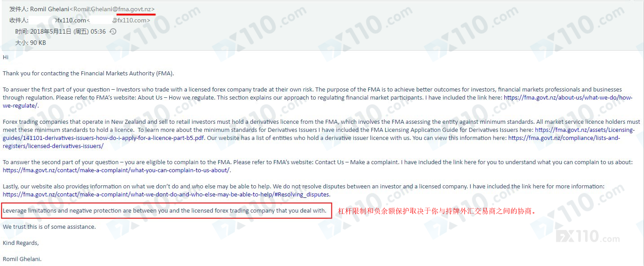Open the licensed-derivatives-issuers register link
Image resolution: width=644 pixels, height=266 pixels.
pos(564,138)
